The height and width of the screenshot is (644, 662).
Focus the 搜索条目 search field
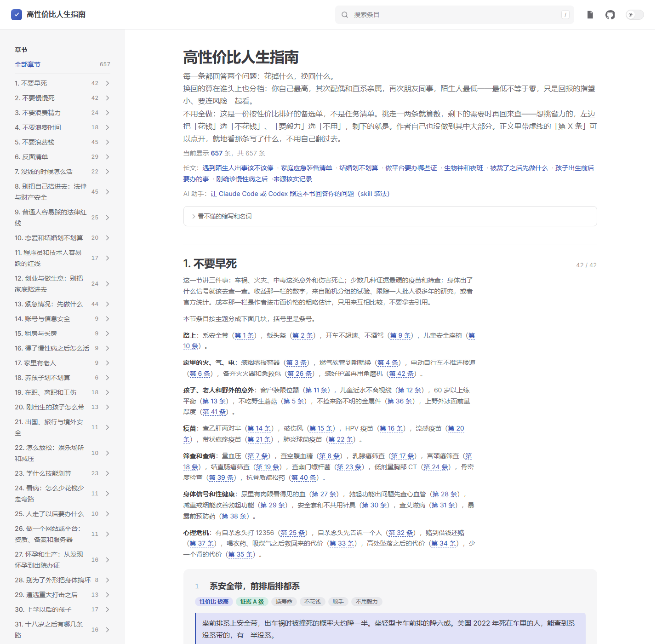click(454, 15)
